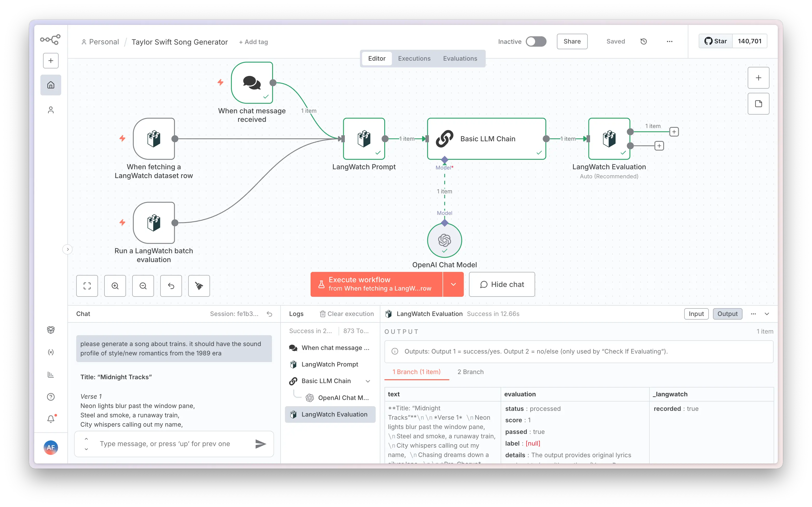Click the zoom-to-fit canvas icon

(x=87, y=286)
